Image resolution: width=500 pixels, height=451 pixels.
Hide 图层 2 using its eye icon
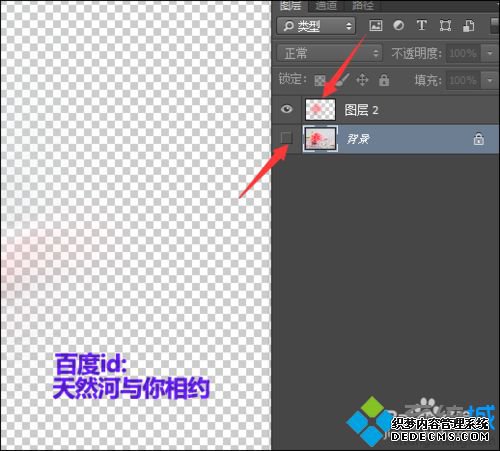click(286, 109)
